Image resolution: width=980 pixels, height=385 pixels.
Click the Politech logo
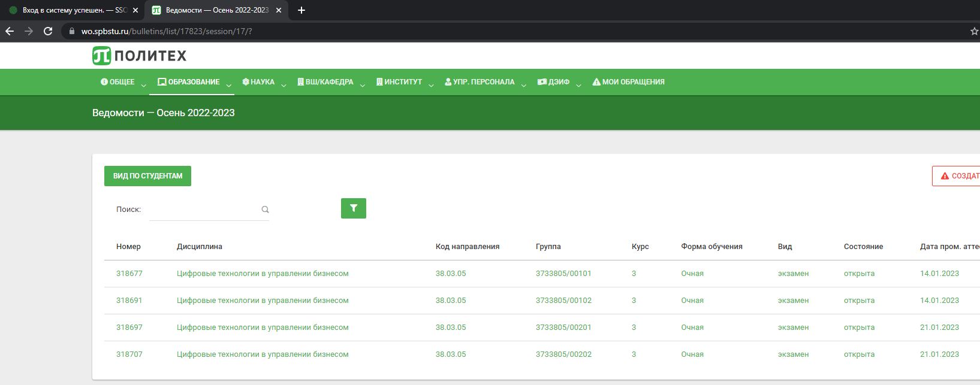pos(139,56)
